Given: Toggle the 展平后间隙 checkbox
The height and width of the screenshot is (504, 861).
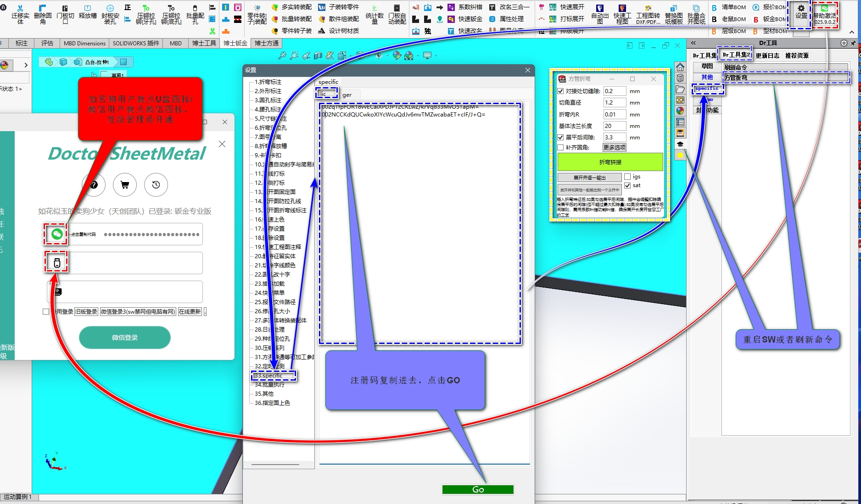Looking at the screenshot, I should point(560,137).
